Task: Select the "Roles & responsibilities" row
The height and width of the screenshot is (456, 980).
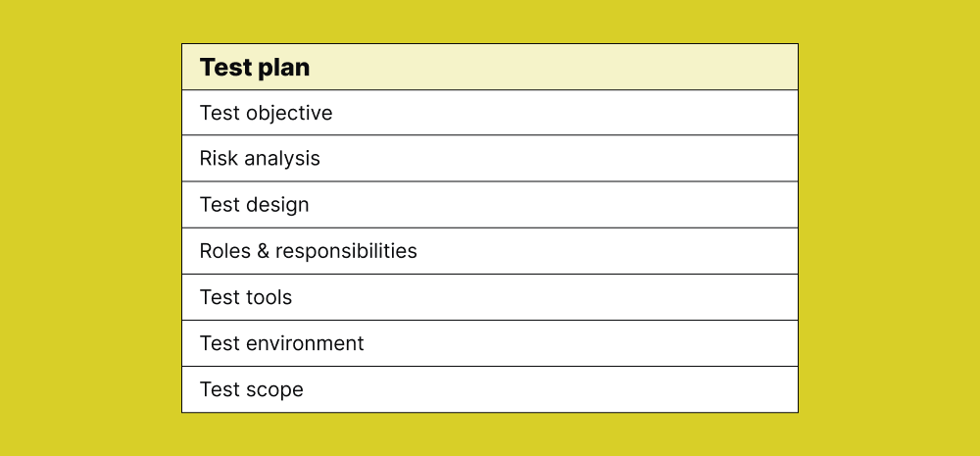Action: click(x=489, y=251)
